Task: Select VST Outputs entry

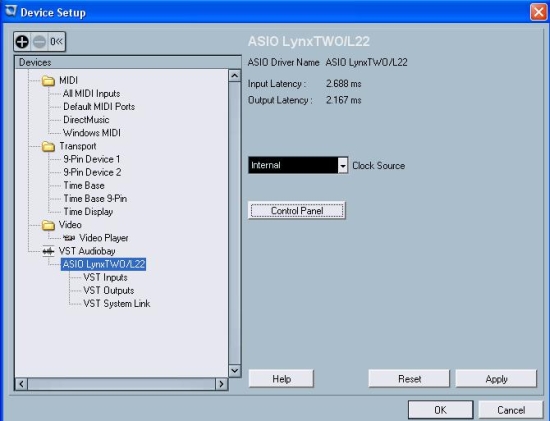Action: (109, 290)
